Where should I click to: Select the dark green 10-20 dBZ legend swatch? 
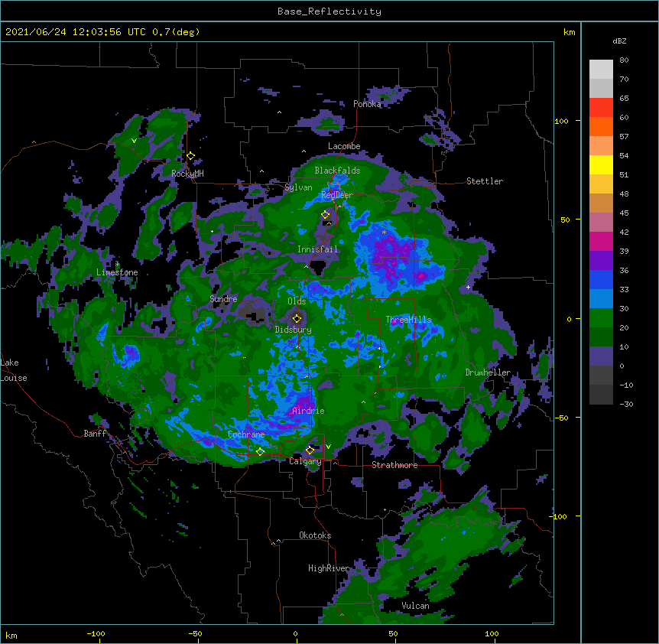(601, 337)
